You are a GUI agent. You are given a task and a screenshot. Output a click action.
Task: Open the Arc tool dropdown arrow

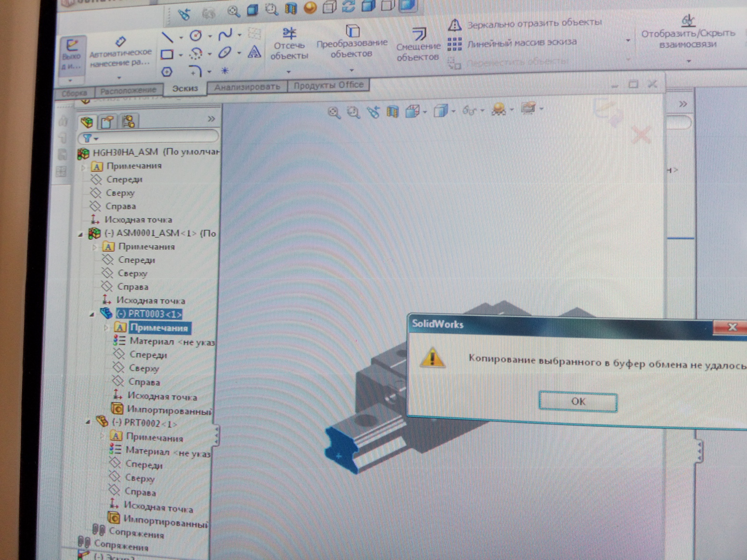tap(209, 54)
